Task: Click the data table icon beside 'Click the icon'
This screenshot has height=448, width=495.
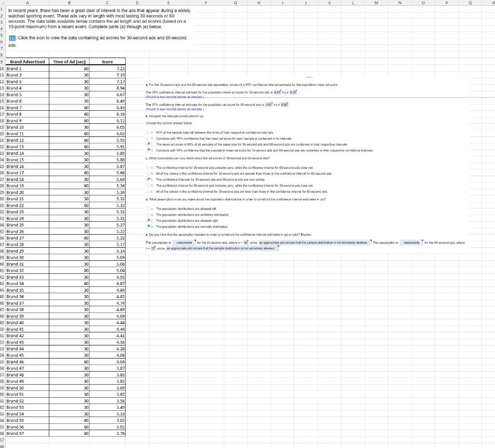Action: (12, 38)
